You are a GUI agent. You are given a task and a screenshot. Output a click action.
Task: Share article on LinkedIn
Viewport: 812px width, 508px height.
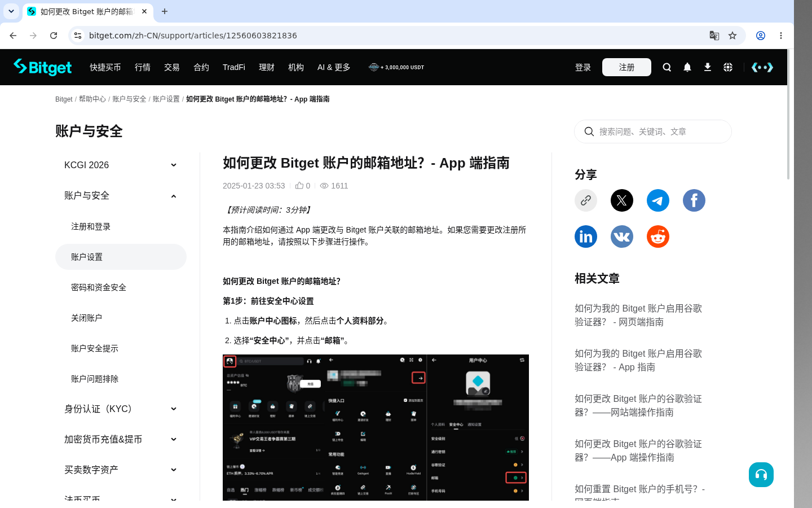point(586,237)
